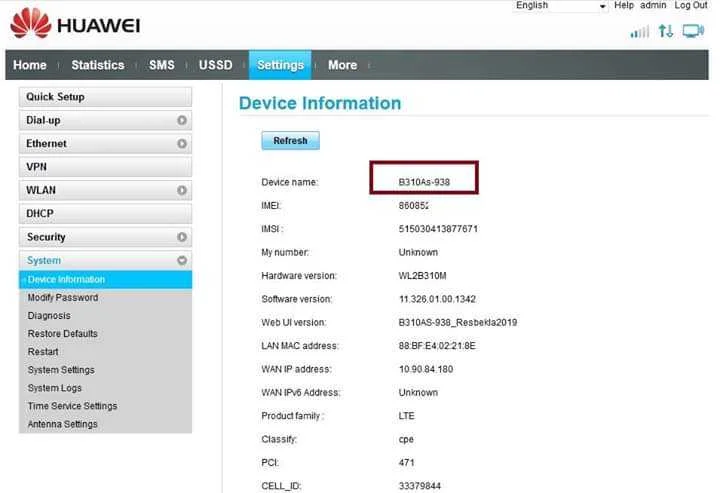This screenshot has height=493, width=720.
Task: Expand the Ethernet section arrow
Action: (182, 144)
